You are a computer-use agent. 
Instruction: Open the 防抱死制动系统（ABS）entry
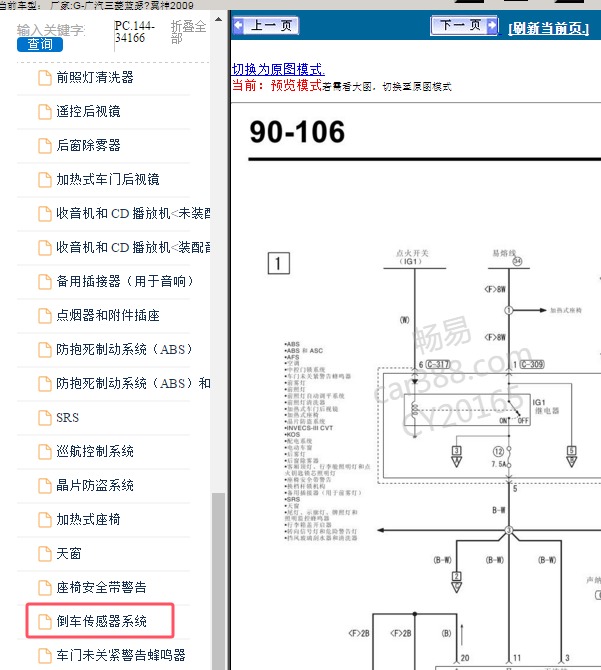pos(124,350)
